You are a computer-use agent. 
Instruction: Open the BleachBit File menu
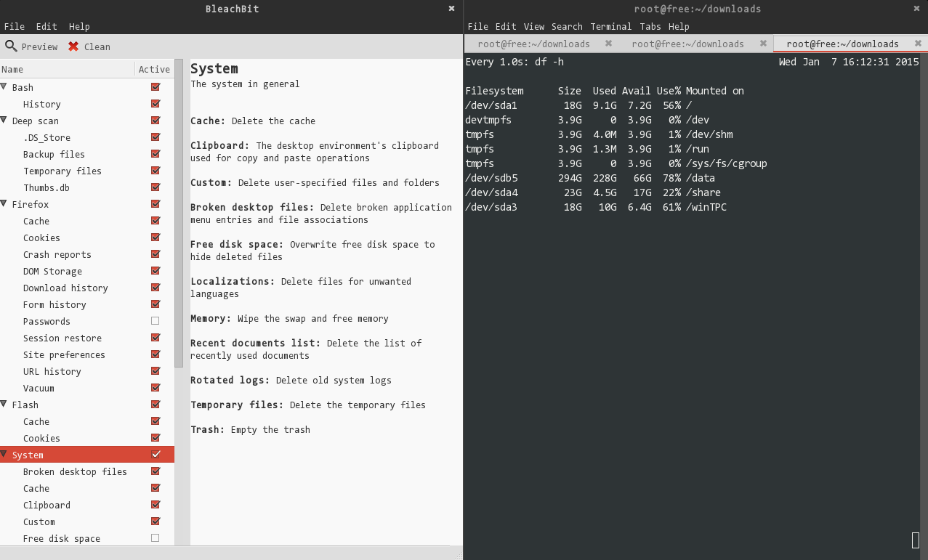pyautogui.click(x=15, y=26)
